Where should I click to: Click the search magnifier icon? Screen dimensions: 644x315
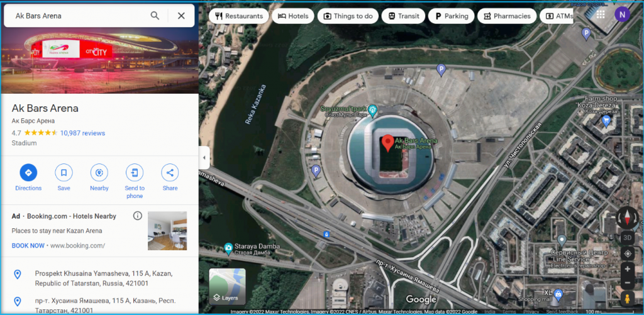(155, 16)
